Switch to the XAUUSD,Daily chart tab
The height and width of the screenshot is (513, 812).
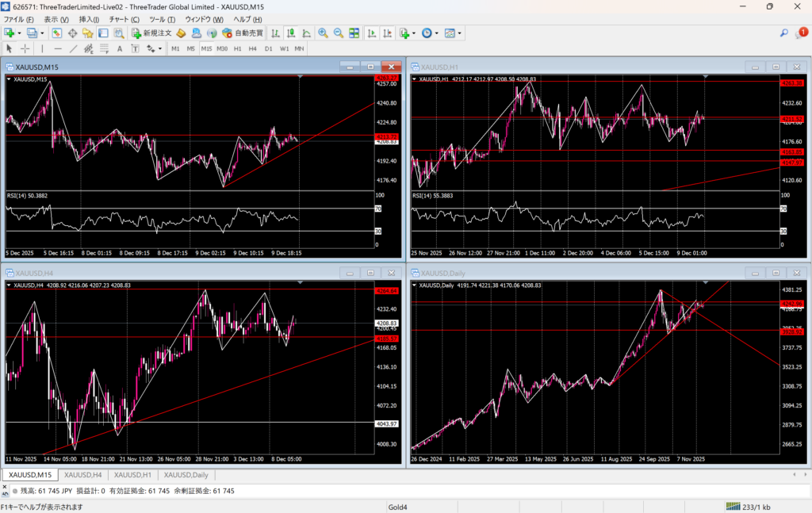point(186,475)
